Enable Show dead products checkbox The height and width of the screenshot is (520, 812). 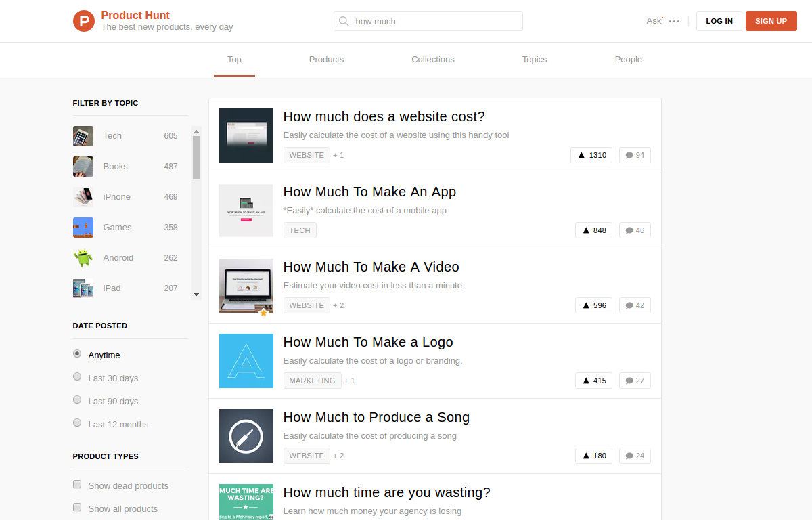[77, 485]
